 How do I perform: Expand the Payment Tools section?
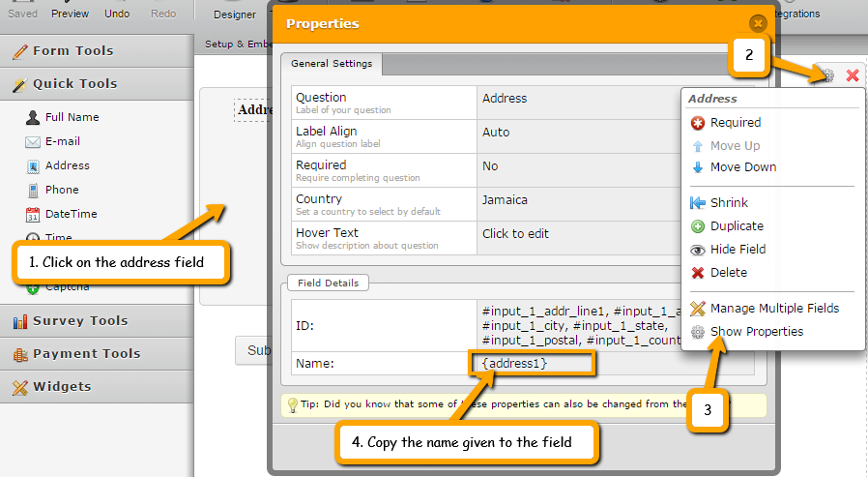coord(86,353)
